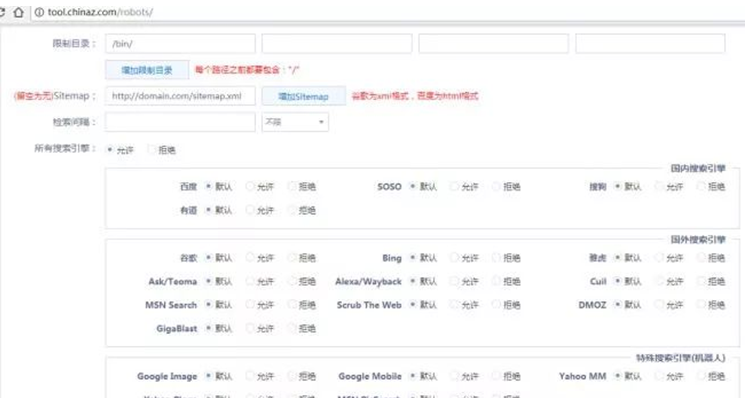The width and height of the screenshot is (745, 398).
Task: Click the third empty 限制目录 field
Action: pyautogui.click(x=494, y=44)
